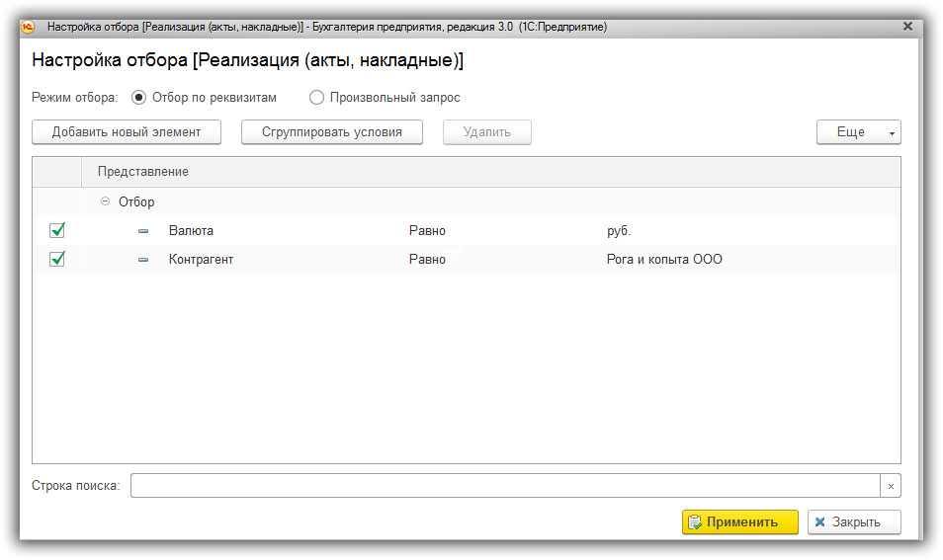Select the Рога и копыта ООО value
Viewport: 943px width, 560px height.
664,260
